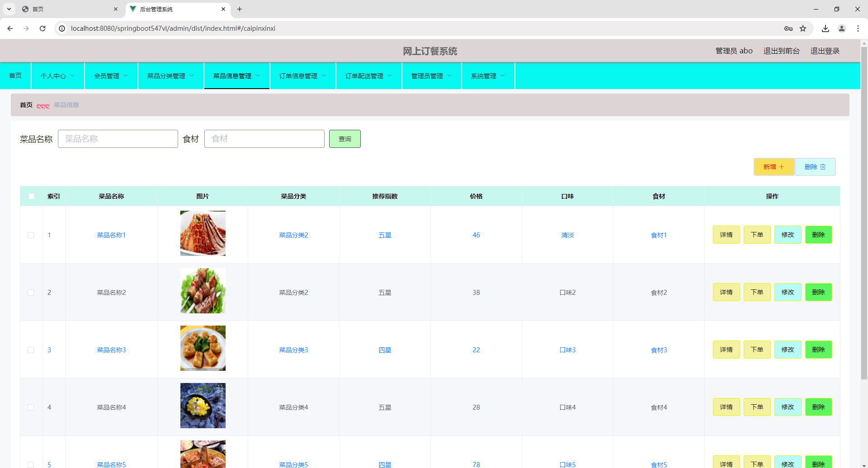Select the checkbox next to index 4

click(x=31, y=407)
